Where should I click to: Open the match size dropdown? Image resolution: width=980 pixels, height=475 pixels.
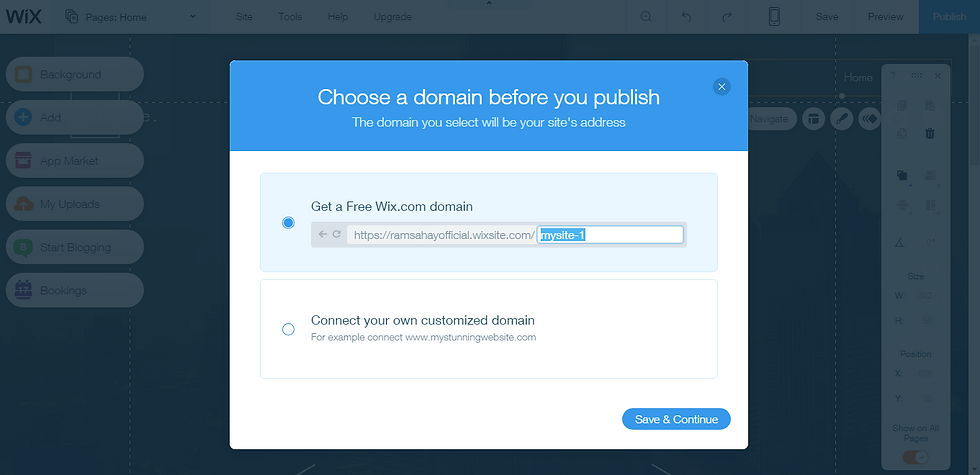[931, 206]
